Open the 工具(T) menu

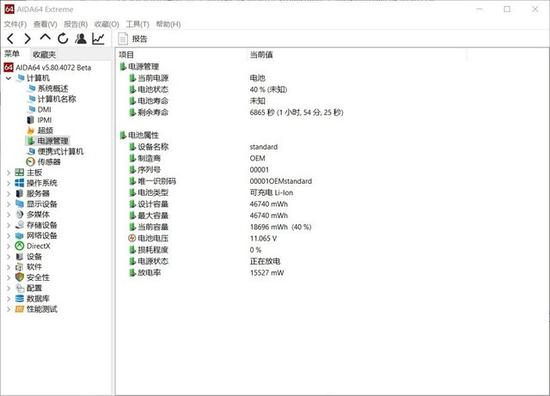pos(138,24)
